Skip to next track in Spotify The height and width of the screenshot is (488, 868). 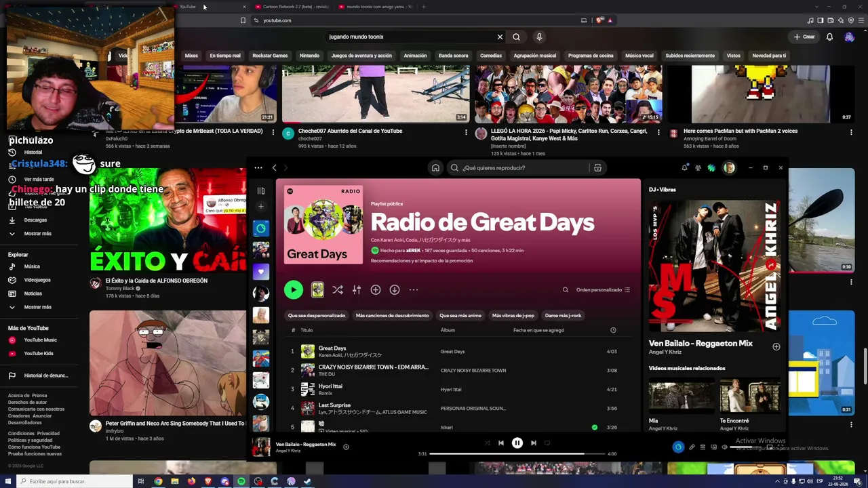pos(534,443)
